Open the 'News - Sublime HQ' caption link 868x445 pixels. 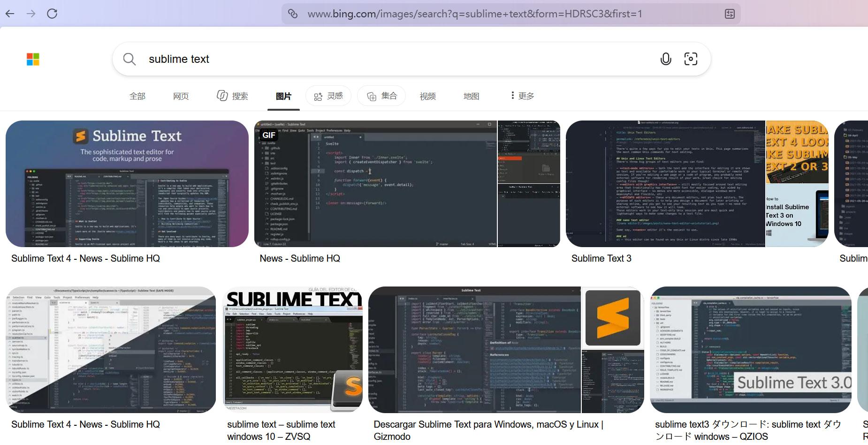pos(300,258)
